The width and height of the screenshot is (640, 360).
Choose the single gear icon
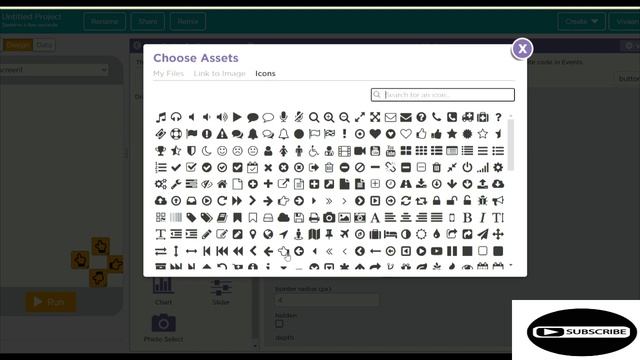click(498, 167)
